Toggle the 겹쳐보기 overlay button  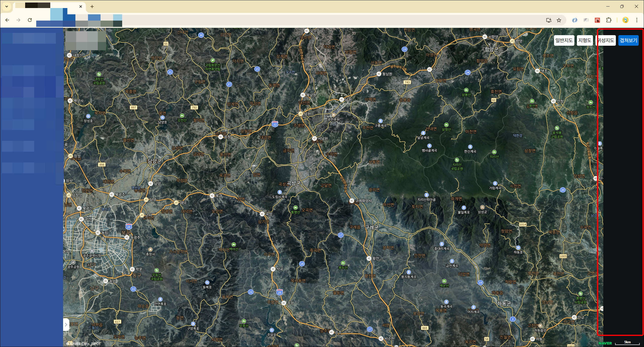click(x=628, y=40)
